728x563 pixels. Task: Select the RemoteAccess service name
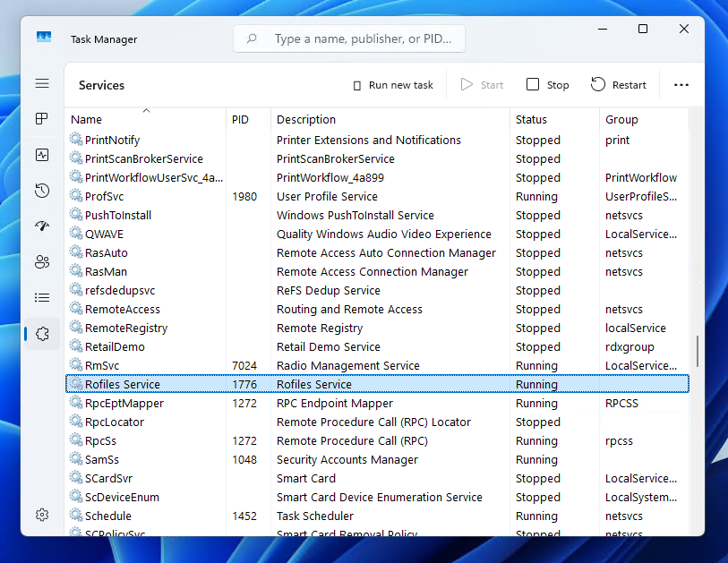[x=123, y=310]
